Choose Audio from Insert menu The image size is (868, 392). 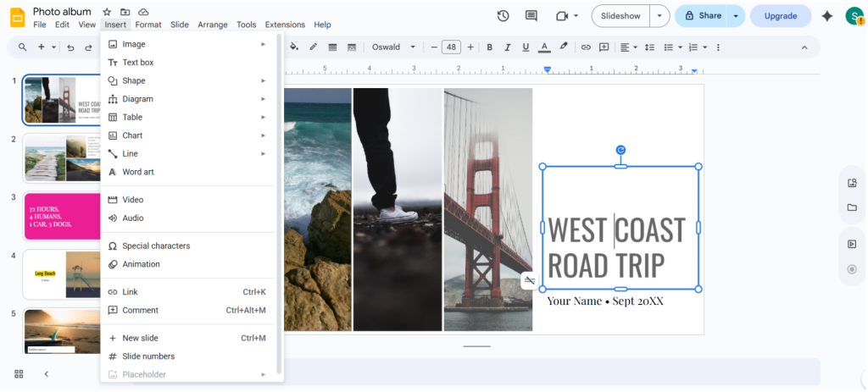coord(187,218)
